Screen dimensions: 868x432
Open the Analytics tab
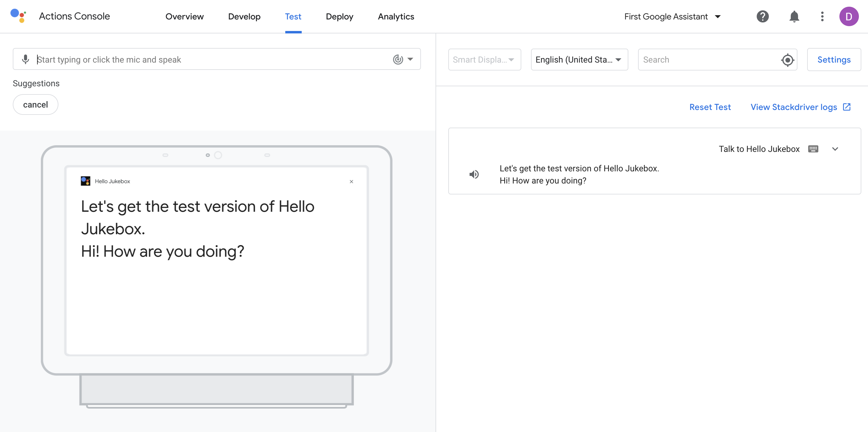[x=396, y=16]
